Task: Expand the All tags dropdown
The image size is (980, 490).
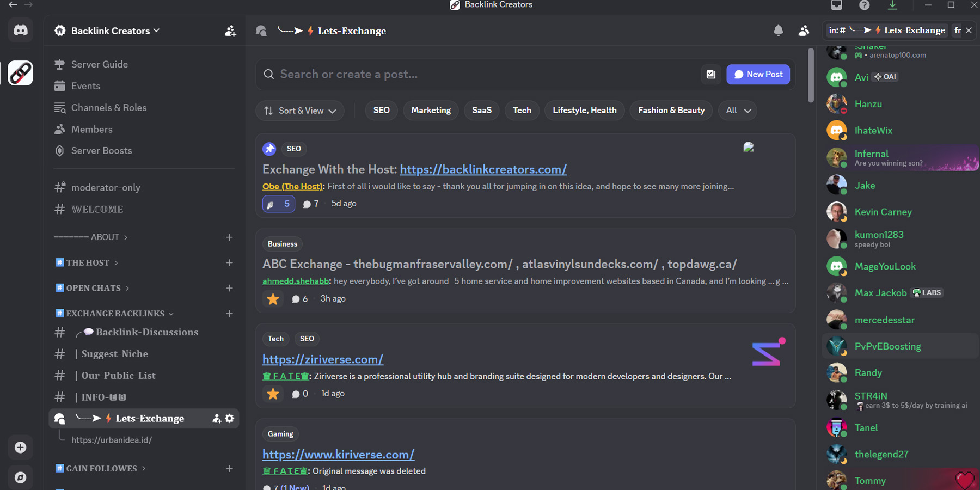Action: [x=738, y=111]
